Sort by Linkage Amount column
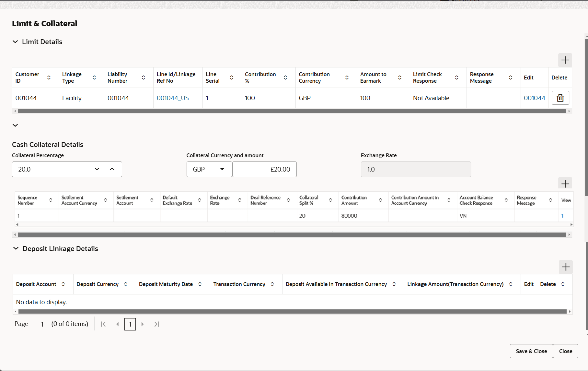 tap(511, 284)
